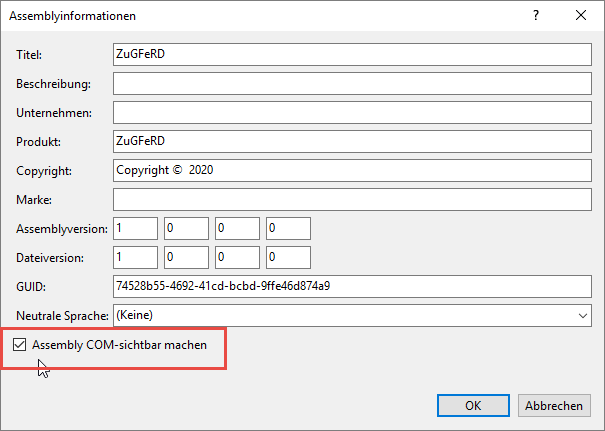Click the empty Marke field

click(354, 199)
